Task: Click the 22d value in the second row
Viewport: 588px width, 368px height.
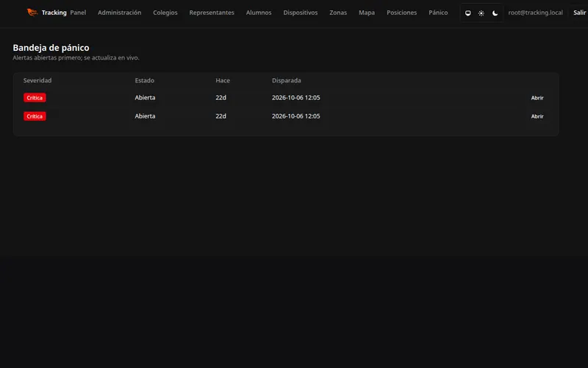Action: (221, 116)
